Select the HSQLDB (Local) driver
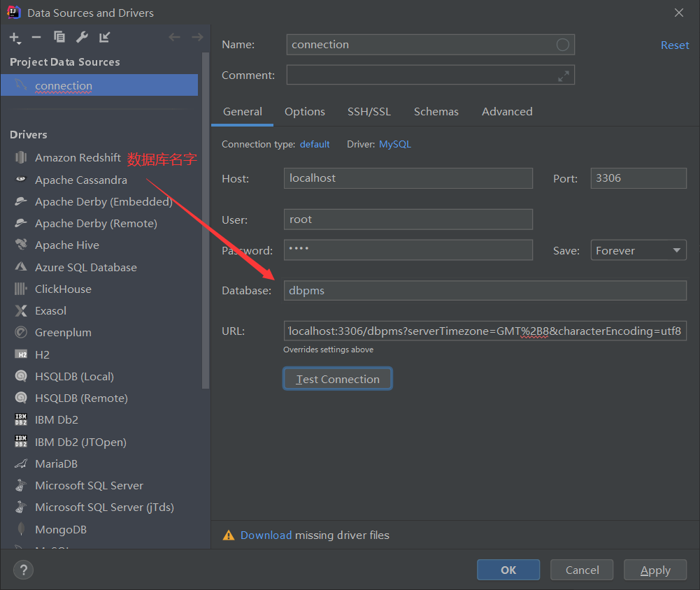 click(x=74, y=376)
